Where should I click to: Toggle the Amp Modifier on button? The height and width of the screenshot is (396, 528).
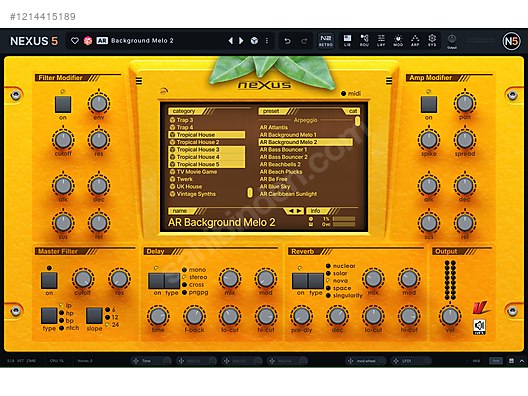(x=429, y=104)
